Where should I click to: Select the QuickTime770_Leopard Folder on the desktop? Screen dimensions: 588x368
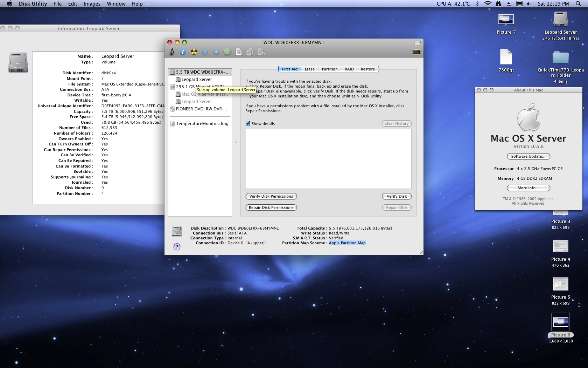point(561,67)
